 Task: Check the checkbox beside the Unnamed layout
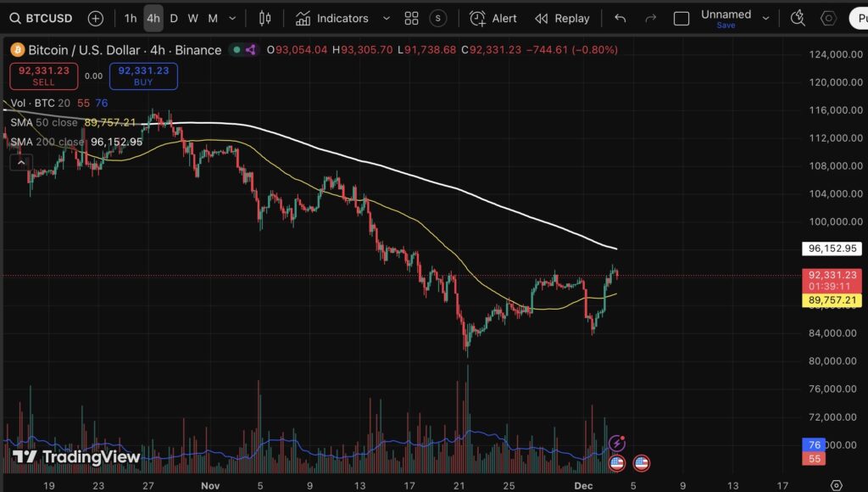pyautogui.click(x=682, y=17)
